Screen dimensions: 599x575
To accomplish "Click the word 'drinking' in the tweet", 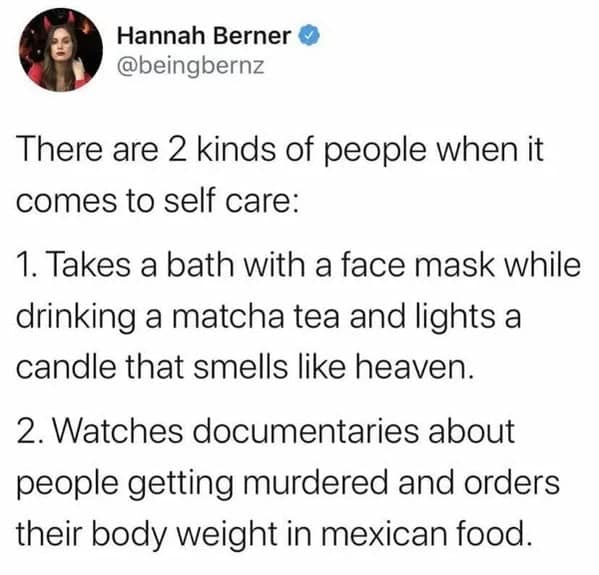I will pos(76,318).
